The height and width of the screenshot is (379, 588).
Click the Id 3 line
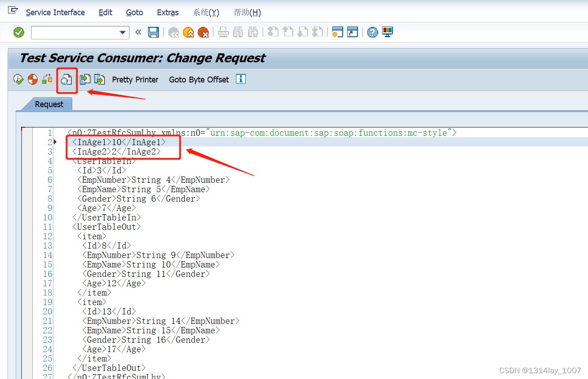click(101, 170)
